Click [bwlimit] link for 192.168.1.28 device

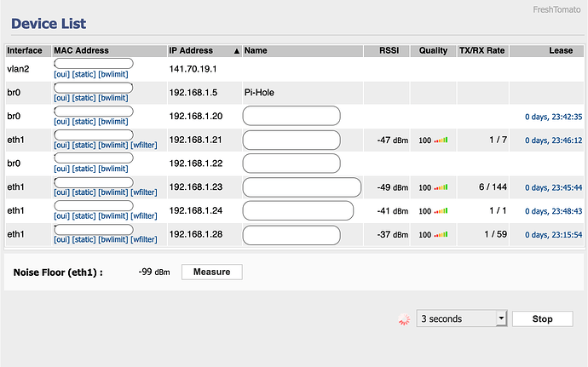[x=112, y=239]
